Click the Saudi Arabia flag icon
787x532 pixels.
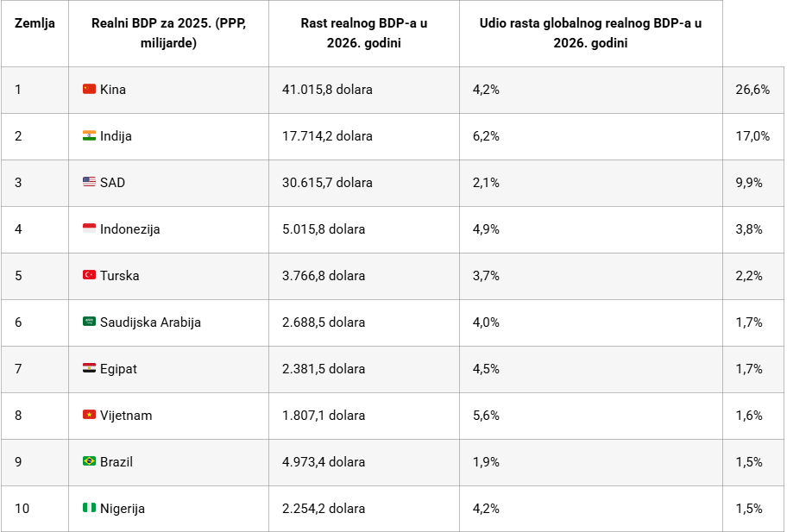[x=89, y=322]
